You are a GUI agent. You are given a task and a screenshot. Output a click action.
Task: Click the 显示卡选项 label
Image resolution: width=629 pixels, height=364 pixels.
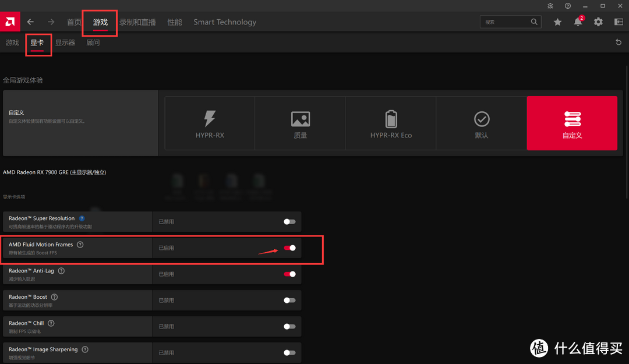click(14, 197)
